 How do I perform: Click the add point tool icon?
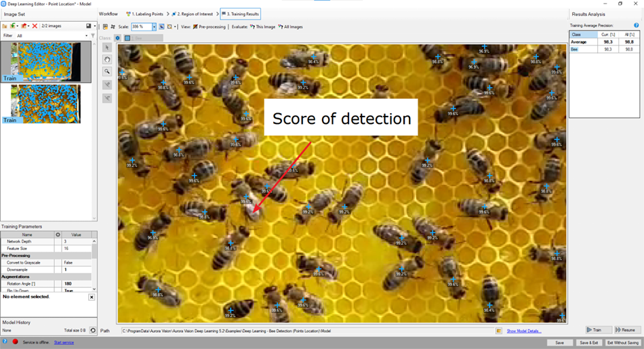[107, 85]
